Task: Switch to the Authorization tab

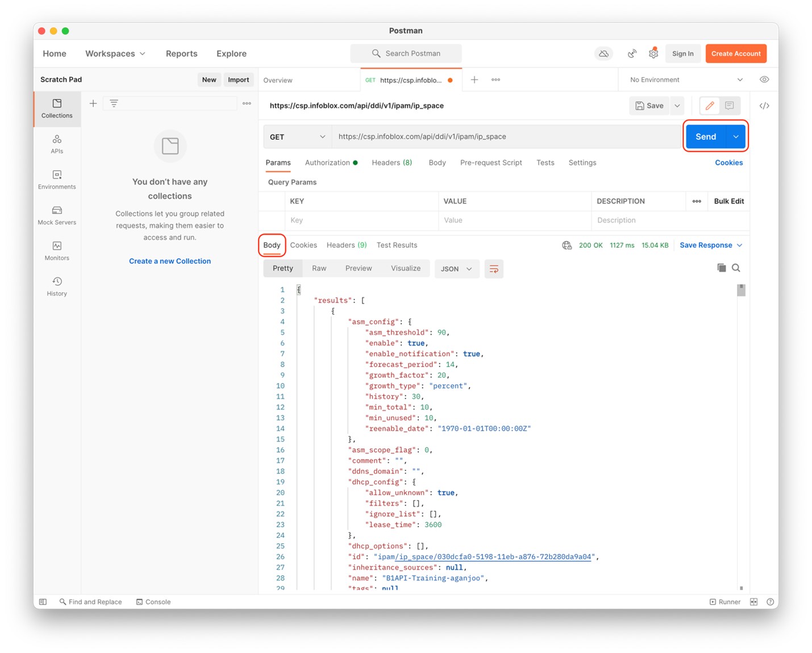Action: point(327,163)
